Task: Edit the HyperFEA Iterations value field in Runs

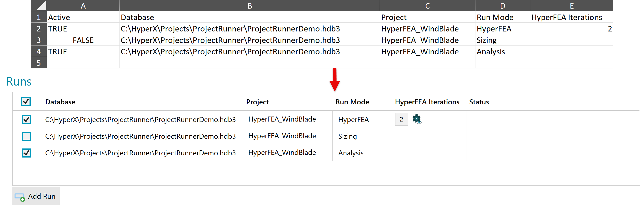Action: pyautogui.click(x=401, y=119)
